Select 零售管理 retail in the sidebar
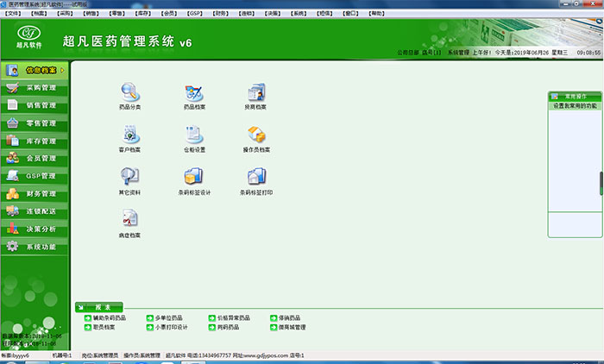 [x=35, y=123]
